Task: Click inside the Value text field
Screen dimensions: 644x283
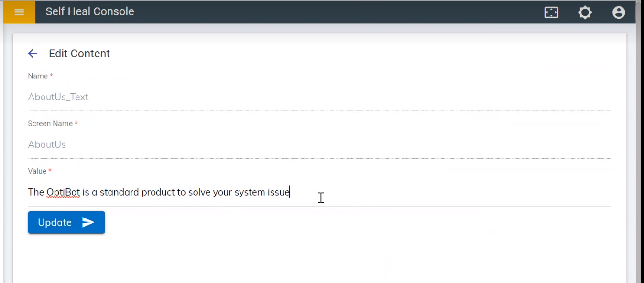Action: coord(319,192)
